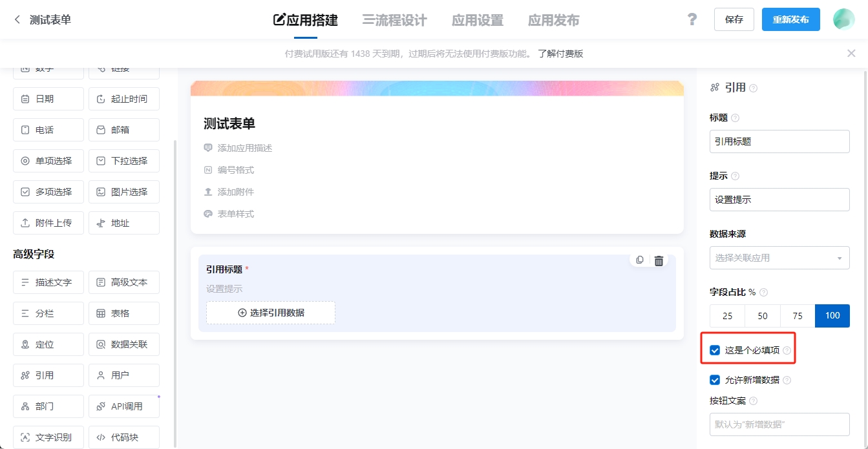Click the 设置提示 input field
Image resolution: width=868 pixels, height=449 pixels.
coord(779,199)
